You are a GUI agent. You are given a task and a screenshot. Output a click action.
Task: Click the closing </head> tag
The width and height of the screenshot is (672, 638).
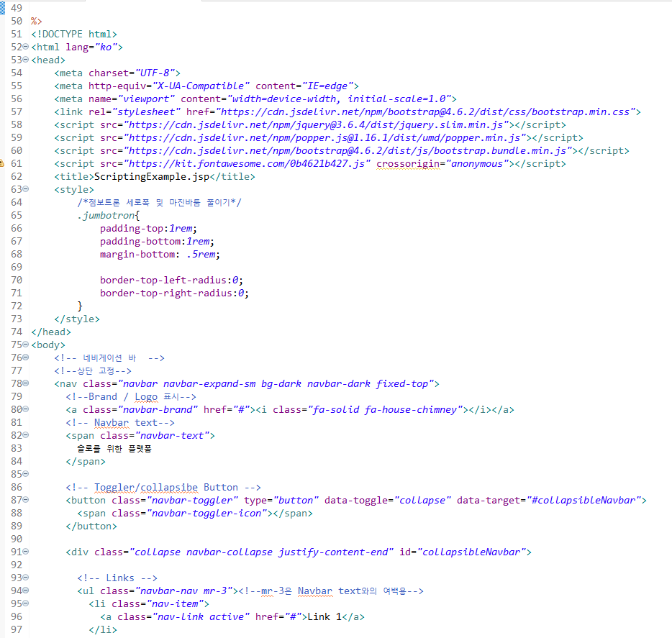tap(51, 332)
